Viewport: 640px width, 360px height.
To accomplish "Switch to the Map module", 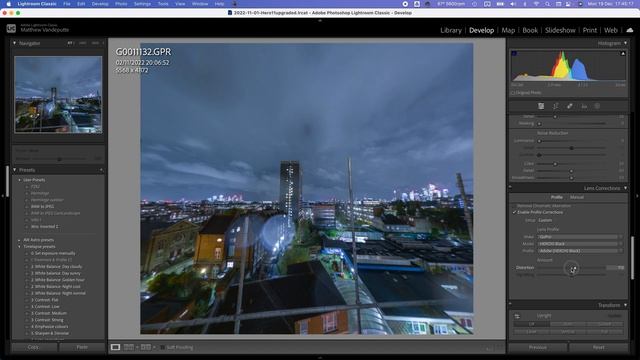I will (x=508, y=30).
